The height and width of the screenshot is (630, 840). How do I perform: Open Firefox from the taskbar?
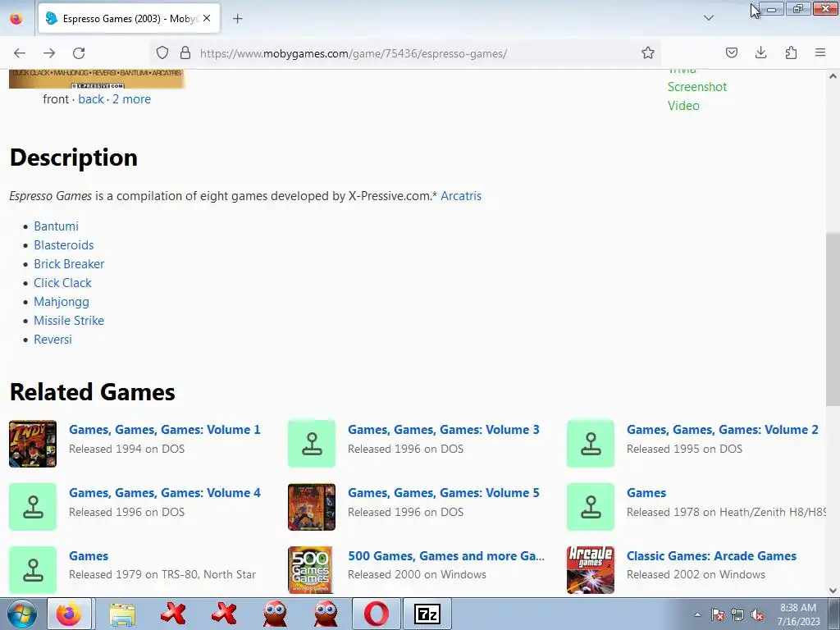(69, 614)
